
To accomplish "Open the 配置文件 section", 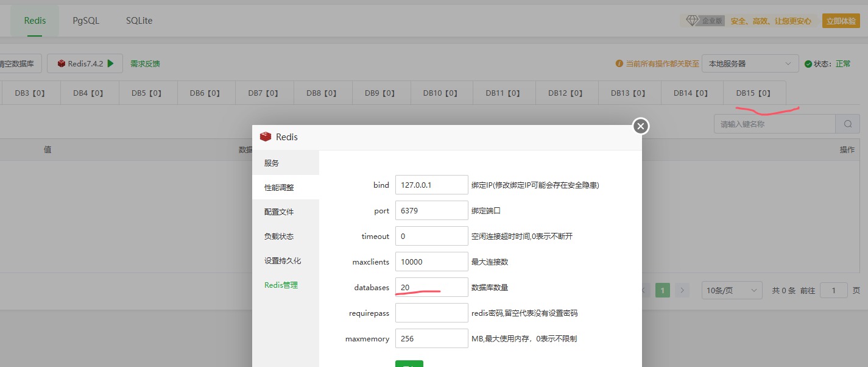I will click(286, 212).
